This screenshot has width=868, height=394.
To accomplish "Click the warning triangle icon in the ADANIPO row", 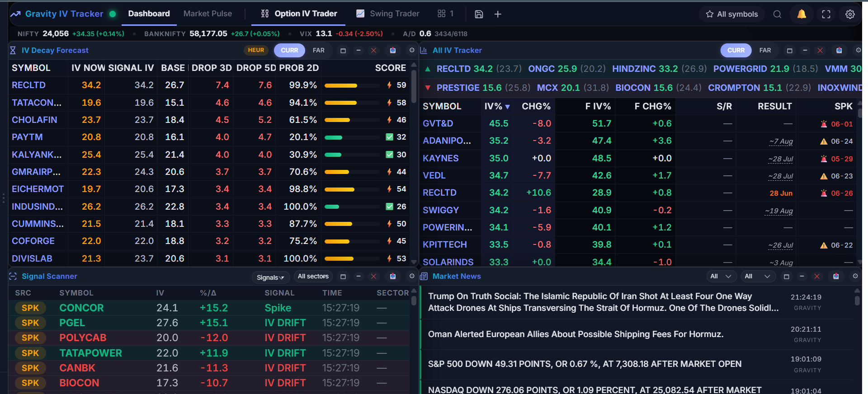I will [x=824, y=141].
